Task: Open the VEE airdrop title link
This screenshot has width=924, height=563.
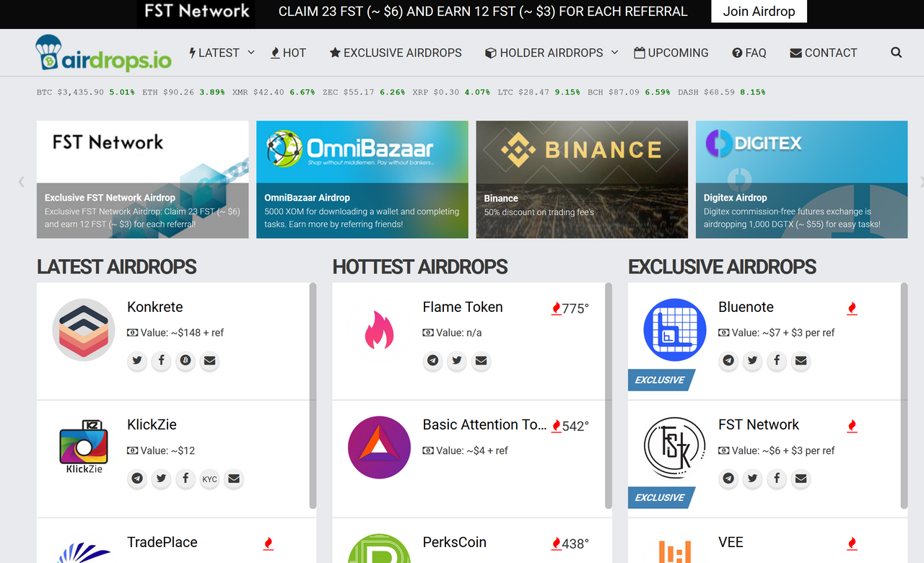Action: pyautogui.click(x=731, y=542)
